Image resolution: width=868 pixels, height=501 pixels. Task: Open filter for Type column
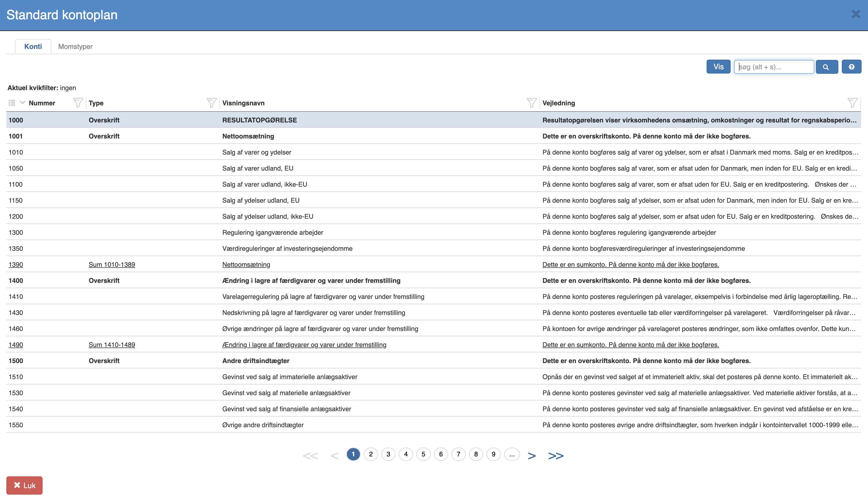coord(211,103)
